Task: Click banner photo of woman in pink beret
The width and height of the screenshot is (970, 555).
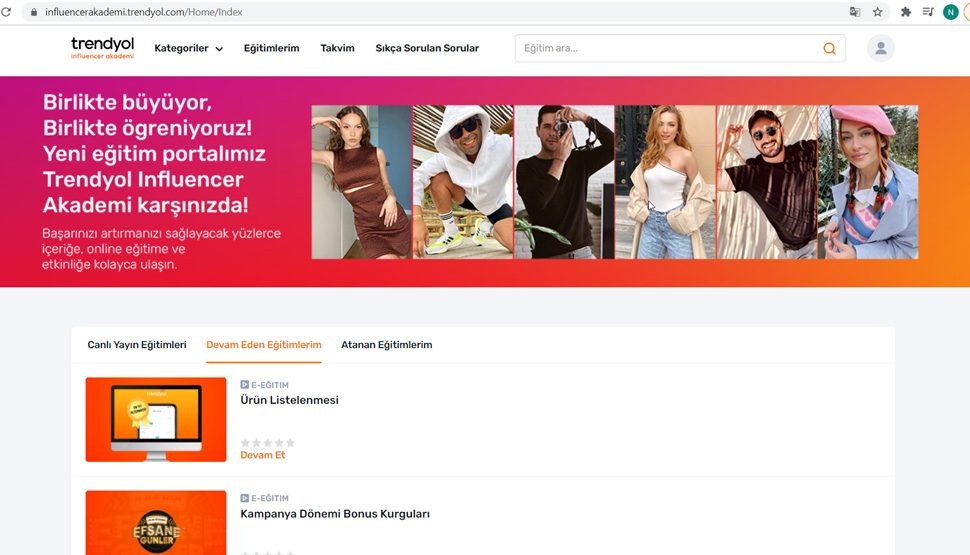Action: tap(868, 182)
